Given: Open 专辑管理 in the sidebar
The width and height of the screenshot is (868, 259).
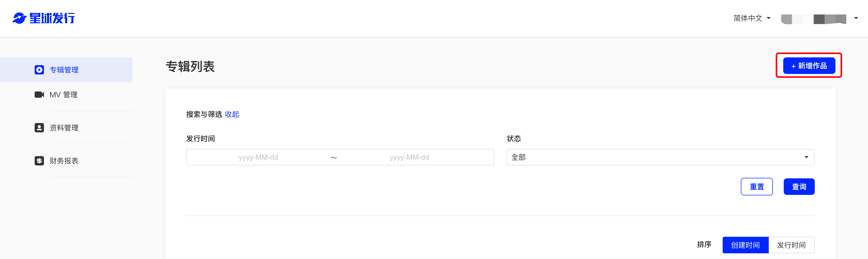Looking at the screenshot, I should 66,70.
